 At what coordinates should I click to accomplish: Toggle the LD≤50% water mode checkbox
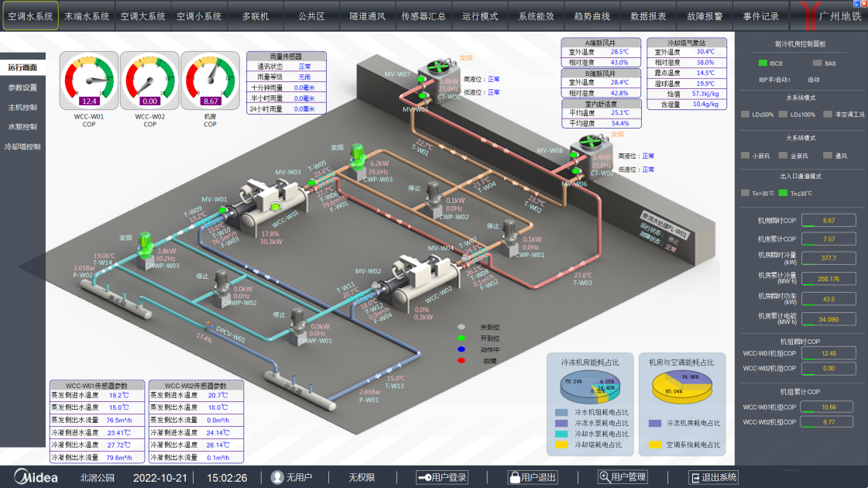(x=745, y=115)
